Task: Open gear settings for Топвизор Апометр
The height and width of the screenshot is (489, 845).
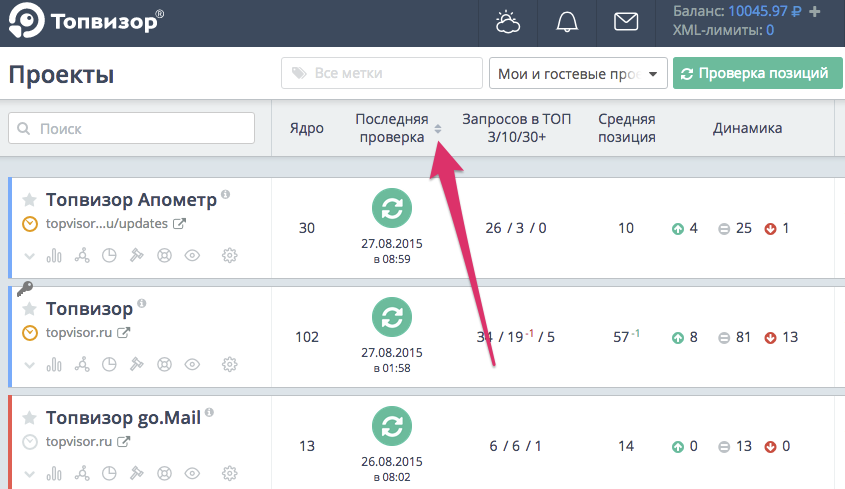Action: pos(229,255)
